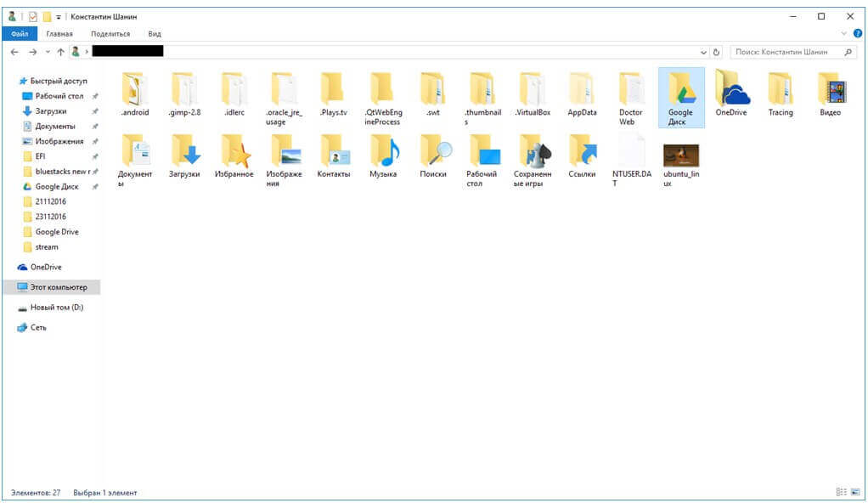Open the Музыка folder
868x503 pixels.
tap(382, 151)
